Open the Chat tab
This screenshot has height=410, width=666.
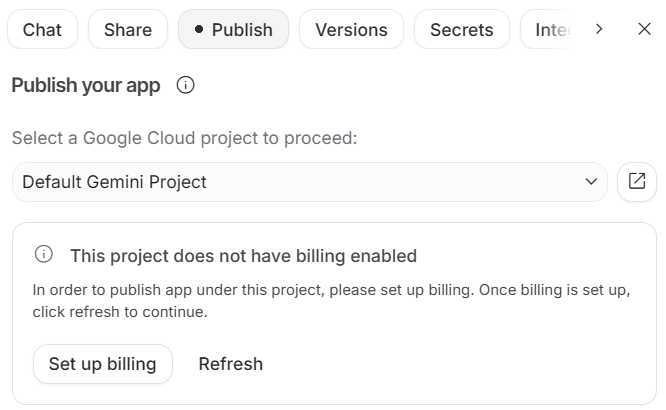[x=42, y=30]
